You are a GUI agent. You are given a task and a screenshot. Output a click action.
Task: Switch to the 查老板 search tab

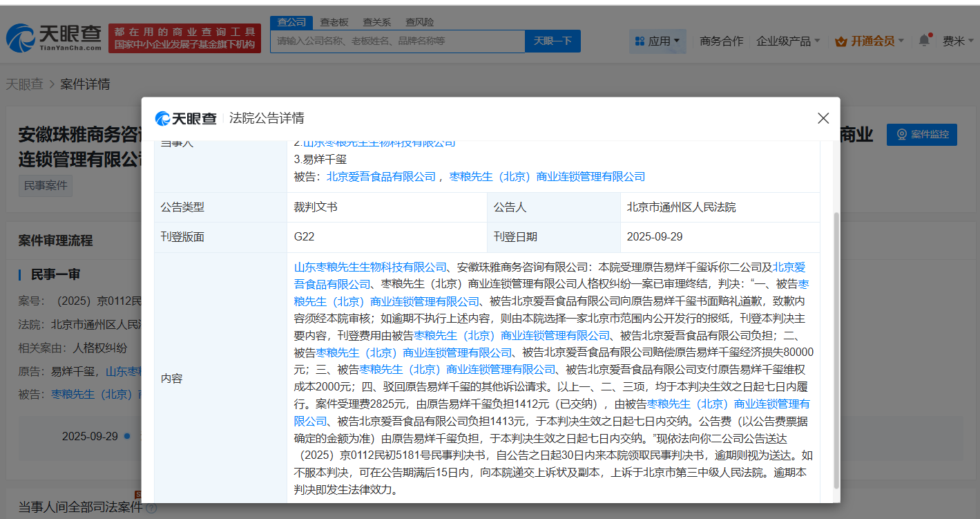[x=334, y=22]
